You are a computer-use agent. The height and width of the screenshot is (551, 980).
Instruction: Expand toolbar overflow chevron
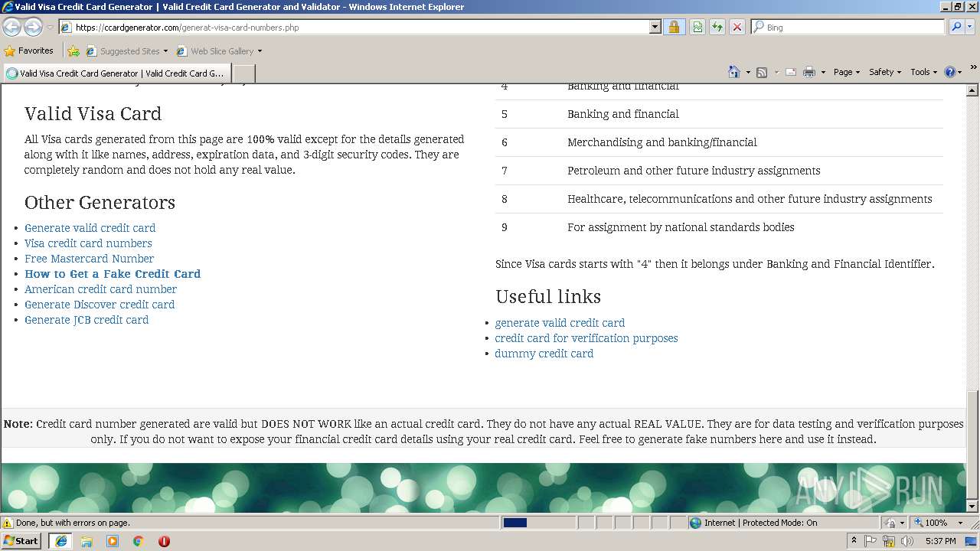(973, 68)
